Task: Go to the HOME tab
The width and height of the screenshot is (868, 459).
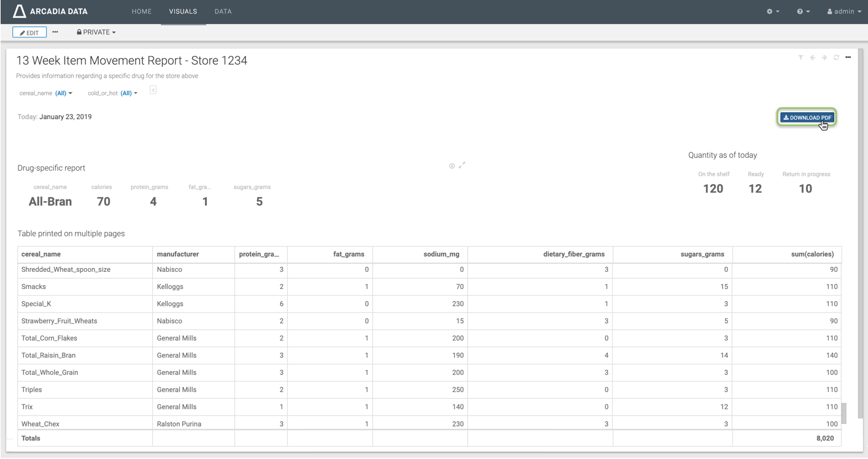Action: tap(141, 12)
